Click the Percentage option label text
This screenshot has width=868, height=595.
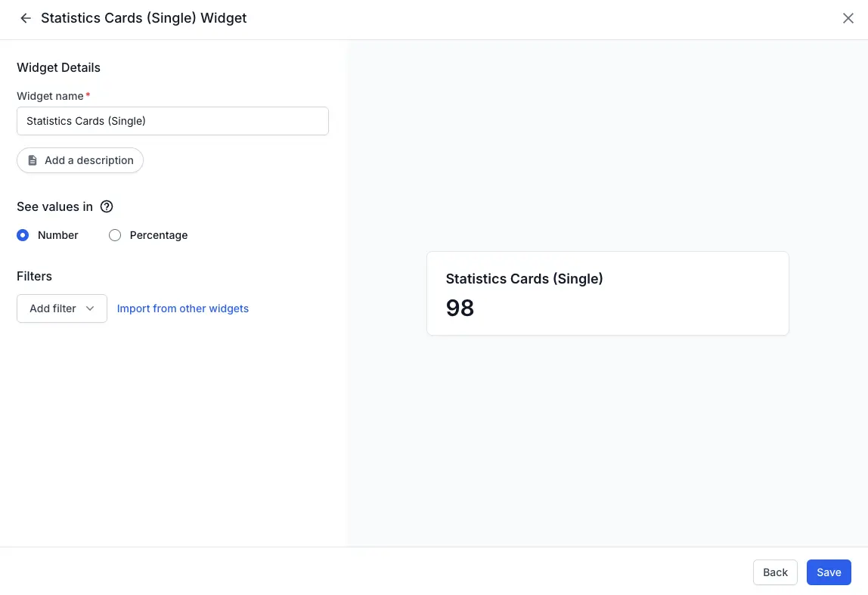[159, 235]
